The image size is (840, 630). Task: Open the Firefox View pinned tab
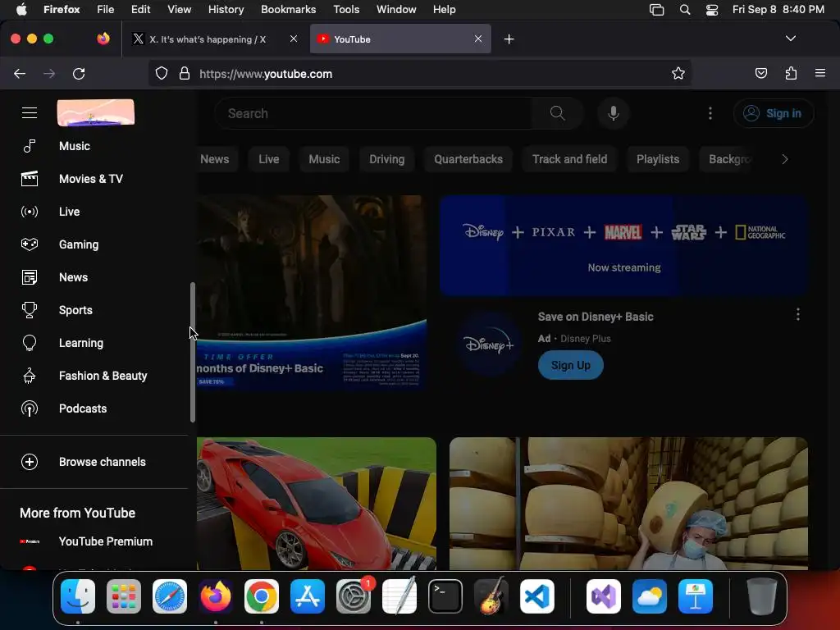tap(103, 39)
